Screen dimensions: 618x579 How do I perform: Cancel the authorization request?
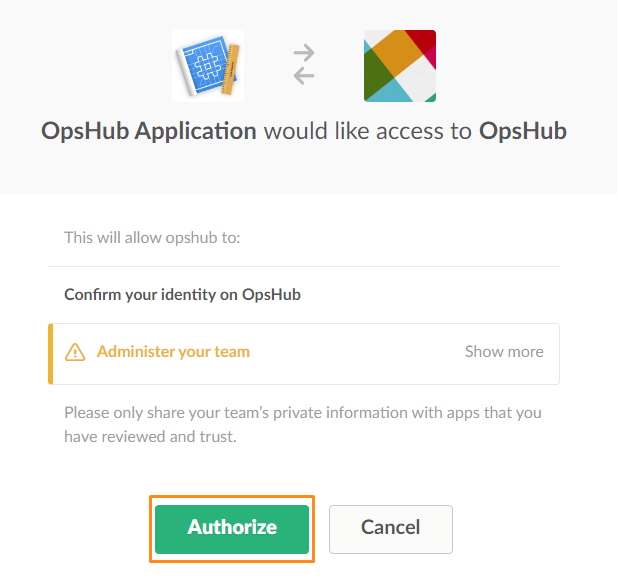click(390, 527)
